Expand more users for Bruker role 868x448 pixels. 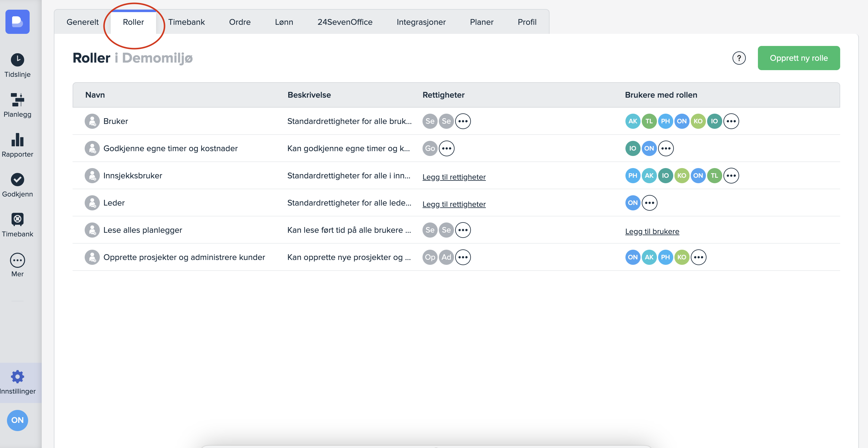[731, 121]
